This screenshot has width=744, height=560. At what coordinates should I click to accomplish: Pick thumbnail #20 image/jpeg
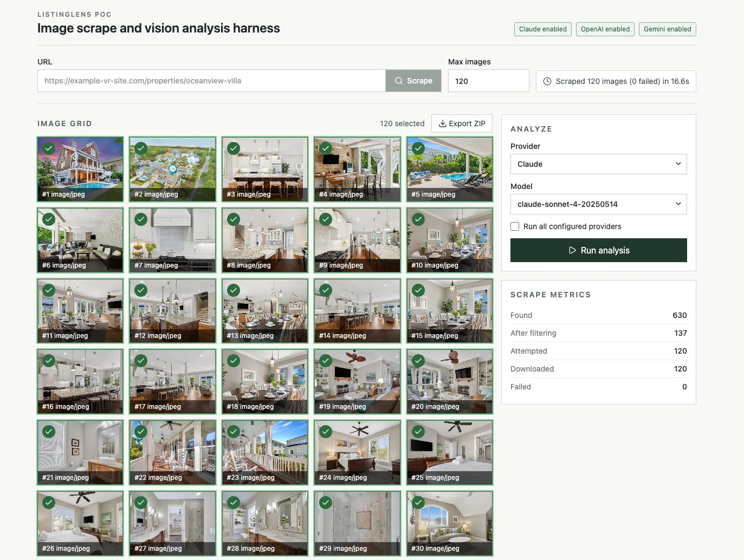[450, 382]
